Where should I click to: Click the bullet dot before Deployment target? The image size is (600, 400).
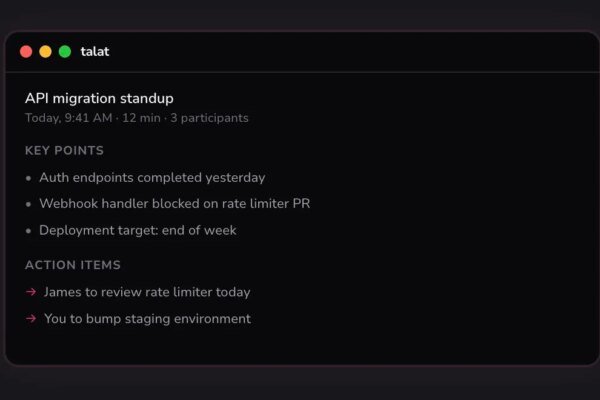coord(29,231)
